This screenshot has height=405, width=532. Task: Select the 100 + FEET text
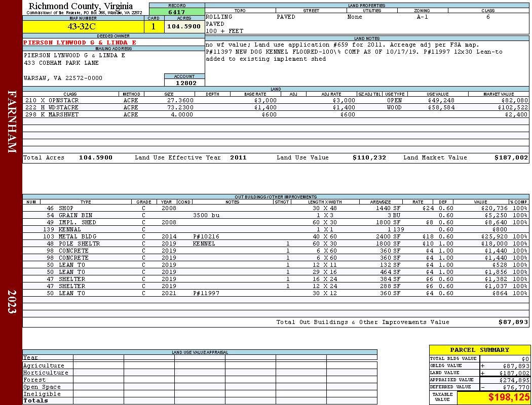(224, 31)
